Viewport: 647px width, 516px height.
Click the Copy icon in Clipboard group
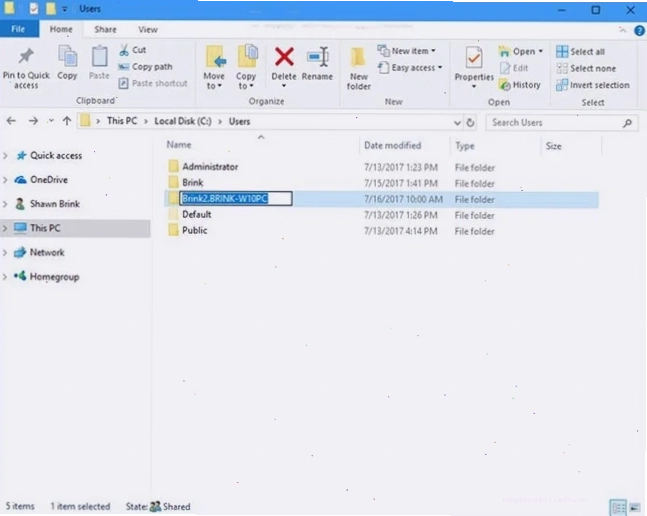[67, 57]
